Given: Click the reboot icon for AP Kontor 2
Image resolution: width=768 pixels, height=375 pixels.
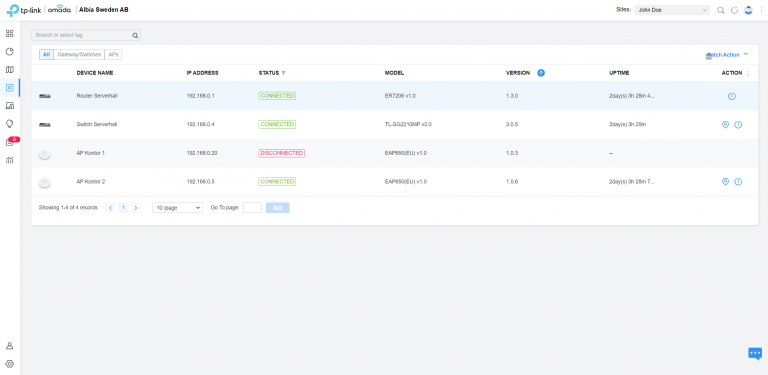Looking at the screenshot, I should pyautogui.click(x=738, y=182).
